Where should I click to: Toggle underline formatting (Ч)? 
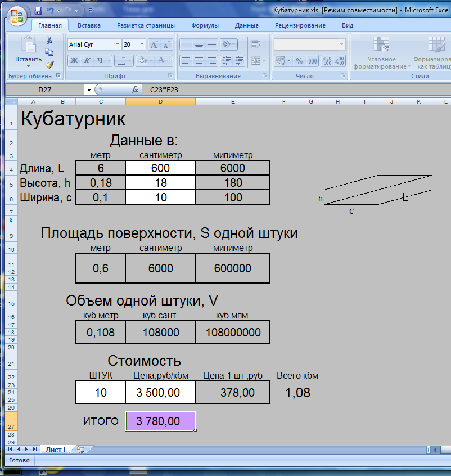[100, 61]
